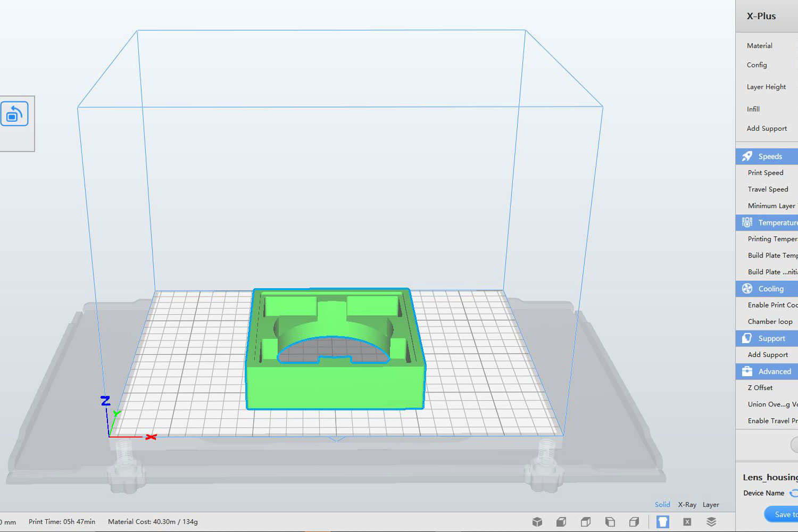Click the rocket icon beside Speeds
This screenshot has height=532, width=798.
(x=747, y=156)
